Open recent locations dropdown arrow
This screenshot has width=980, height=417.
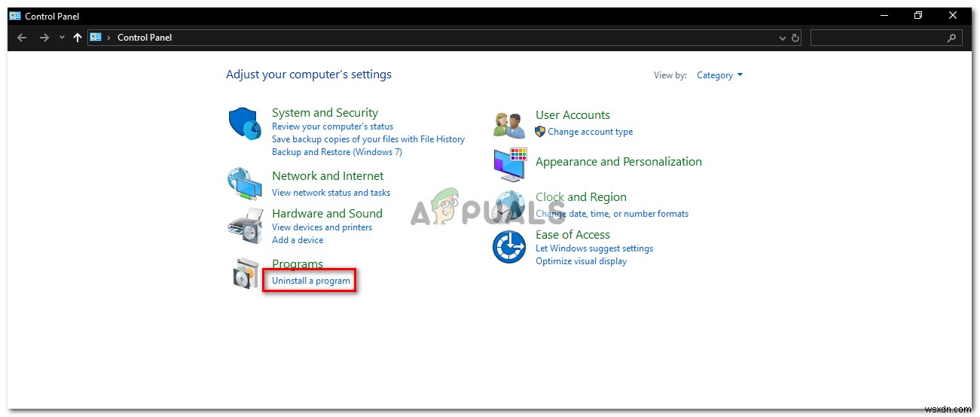click(62, 38)
